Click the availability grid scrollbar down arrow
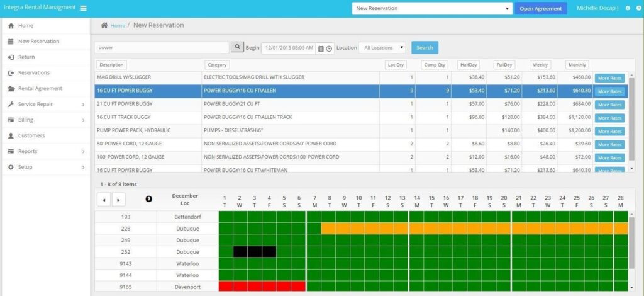Screen dimensions: 644x296 (x=631, y=287)
